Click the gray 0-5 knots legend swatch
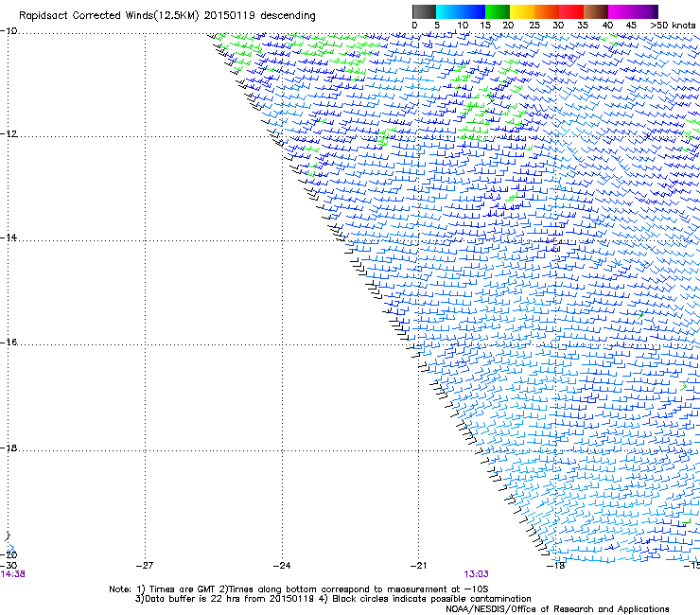 point(424,11)
